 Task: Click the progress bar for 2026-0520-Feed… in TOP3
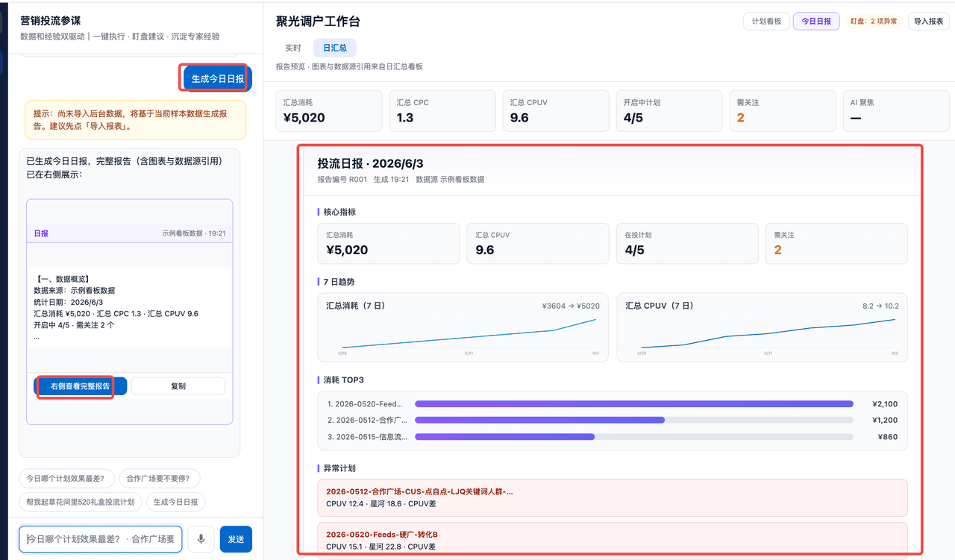click(x=634, y=404)
